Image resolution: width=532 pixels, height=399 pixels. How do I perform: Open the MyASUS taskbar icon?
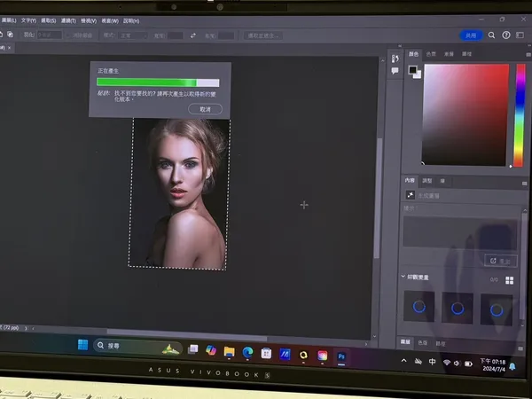285,354
